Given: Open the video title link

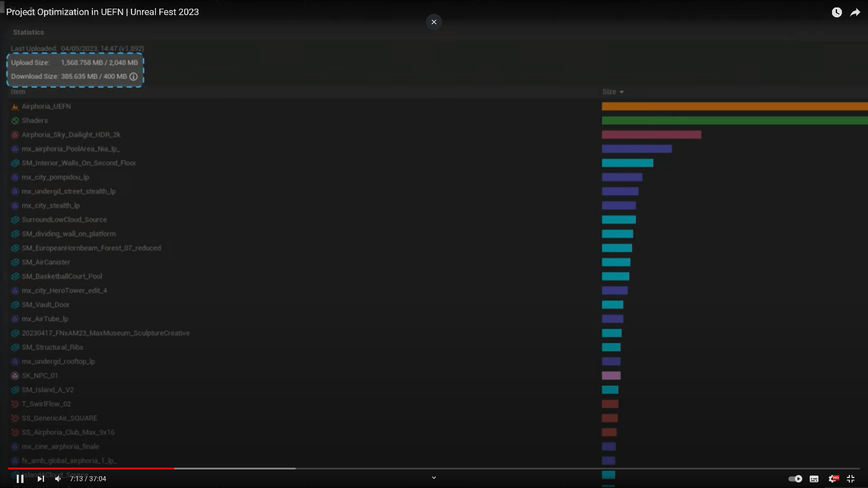Looking at the screenshot, I should click(x=102, y=12).
